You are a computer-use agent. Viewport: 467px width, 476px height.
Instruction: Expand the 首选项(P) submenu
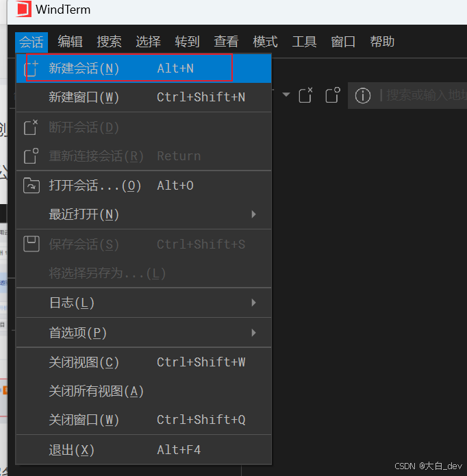pos(144,333)
